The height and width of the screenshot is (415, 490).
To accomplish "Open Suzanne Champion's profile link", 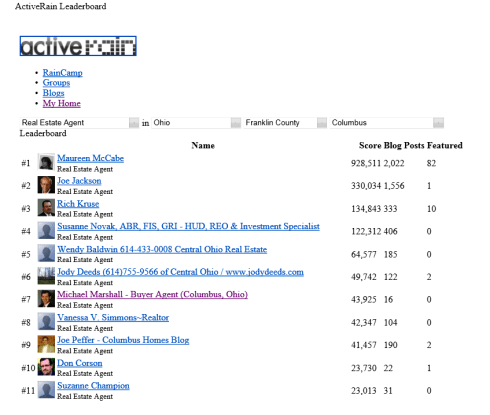I will pos(93,386).
